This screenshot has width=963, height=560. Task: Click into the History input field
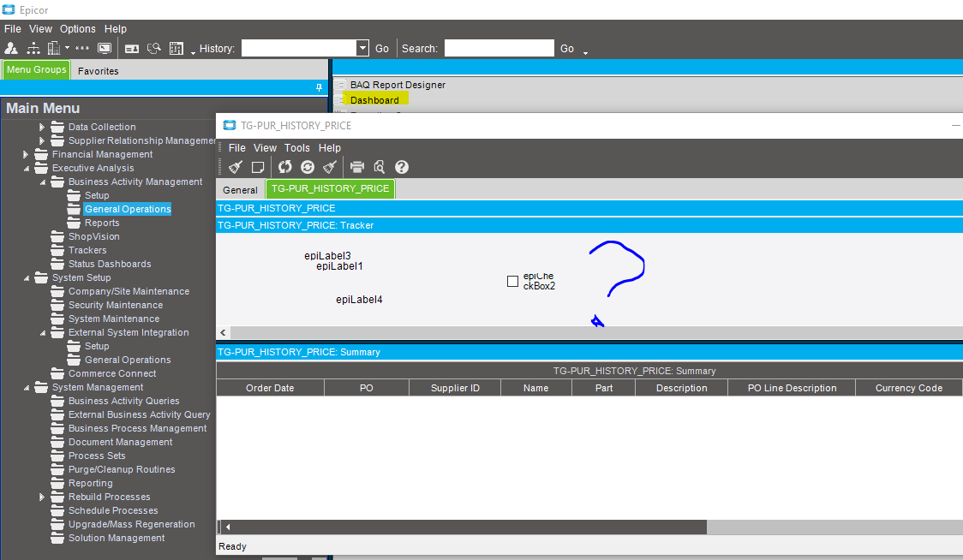coord(299,48)
